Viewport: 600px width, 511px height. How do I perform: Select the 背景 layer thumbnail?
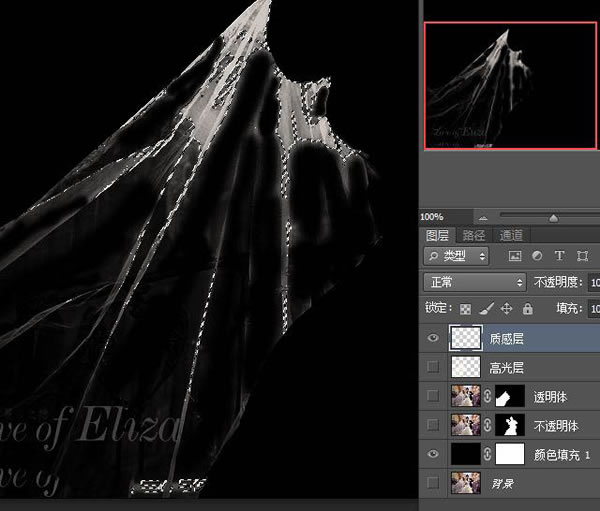point(466,483)
